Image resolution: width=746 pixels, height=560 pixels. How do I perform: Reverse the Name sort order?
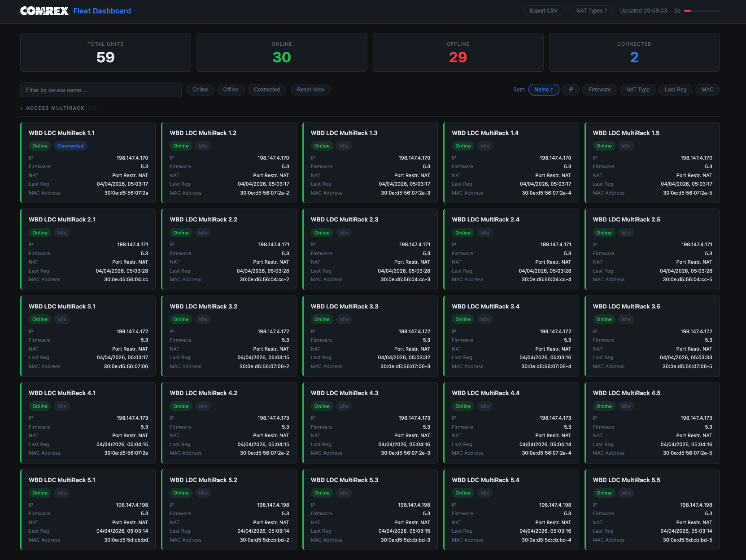tap(544, 90)
